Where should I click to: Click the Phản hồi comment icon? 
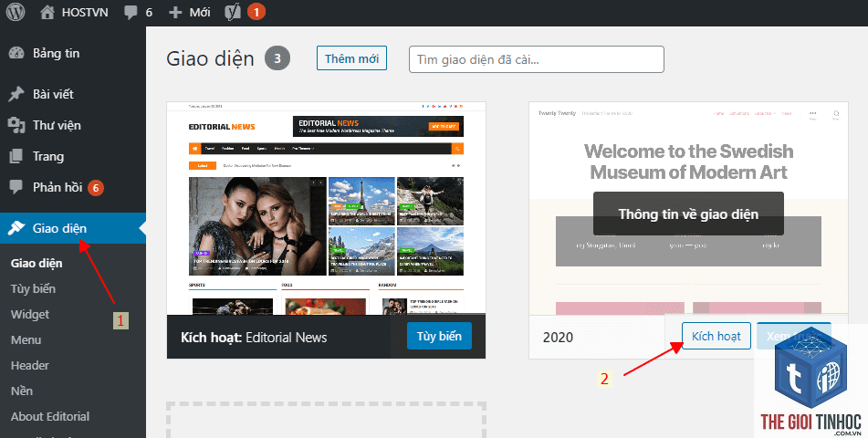16,187
